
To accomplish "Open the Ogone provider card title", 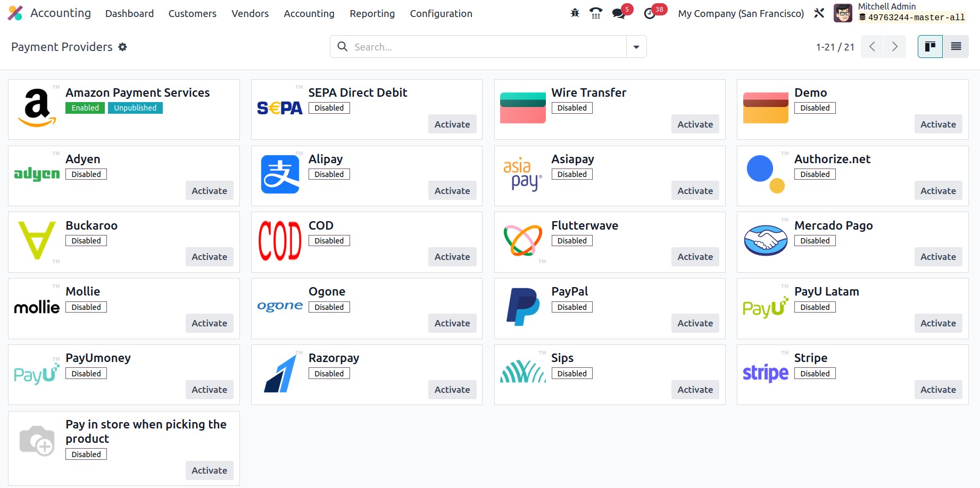I will pos(327,291).
